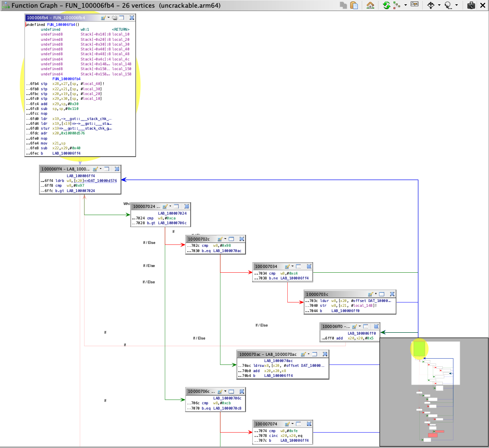Viewport: 489px width, 448px height.
Task: Select the title bar of vertex 10000706c
Action: (199, 391)
